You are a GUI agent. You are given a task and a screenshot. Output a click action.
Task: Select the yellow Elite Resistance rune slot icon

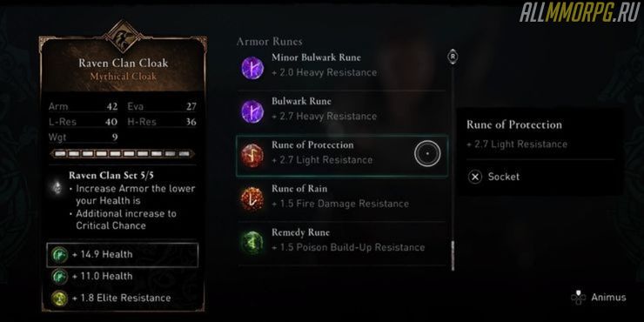pyautogui.click(x=59, y=298)
